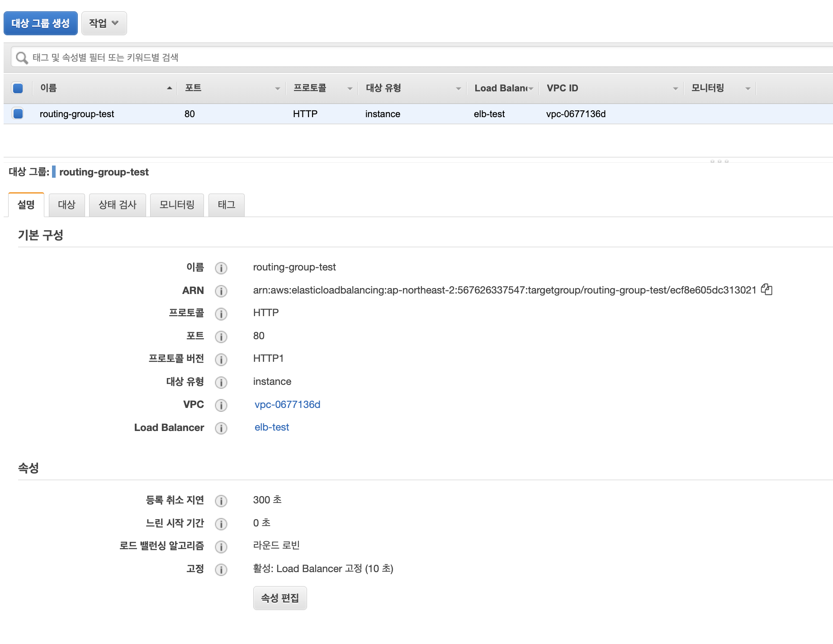The height and width of the screenshot is (644, 833).
Task: Open info icon next to 이름
Action: click(221, 268)
